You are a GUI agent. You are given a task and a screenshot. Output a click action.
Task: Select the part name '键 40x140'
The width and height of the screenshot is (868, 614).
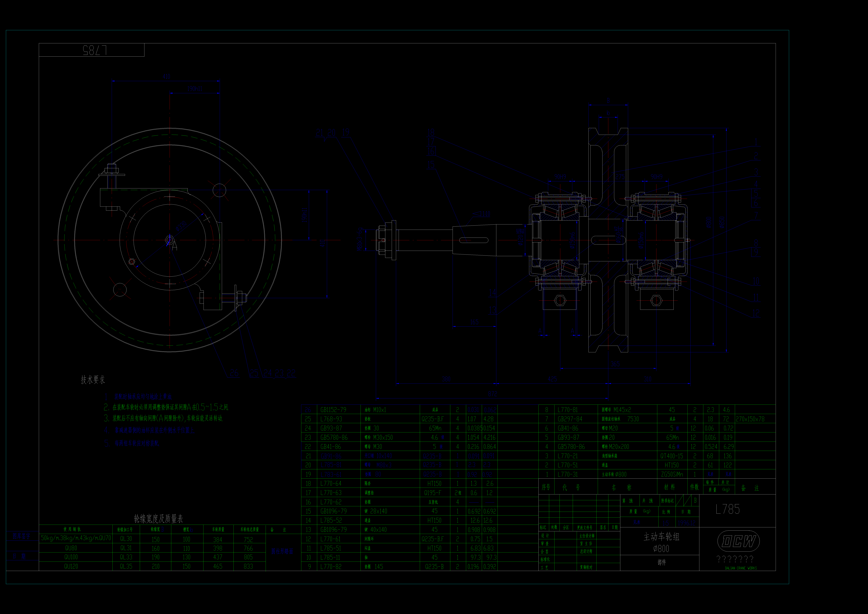(376, 530)
